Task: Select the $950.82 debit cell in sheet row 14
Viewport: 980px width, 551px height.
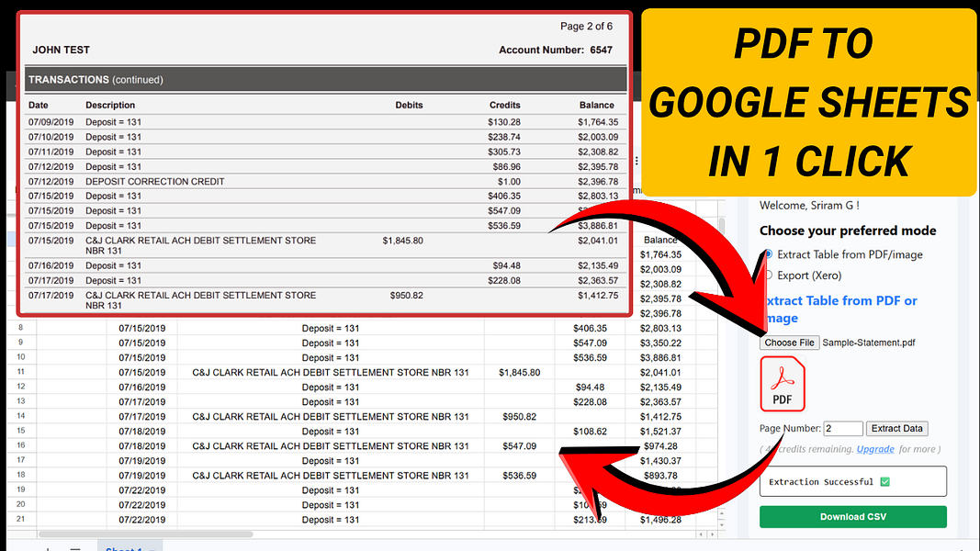Action: tap(519, 417)
